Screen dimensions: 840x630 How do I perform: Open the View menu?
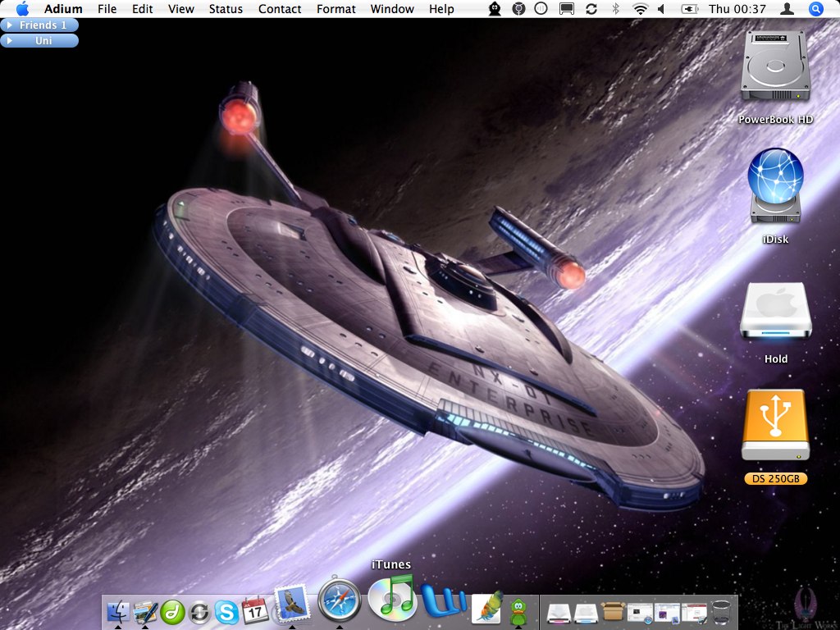tap(181, 8)
